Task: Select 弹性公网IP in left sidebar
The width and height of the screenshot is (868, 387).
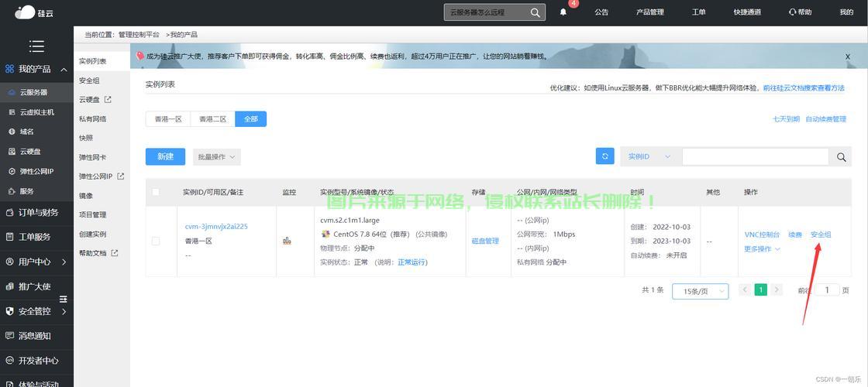Action: click(x=36, y=171)
